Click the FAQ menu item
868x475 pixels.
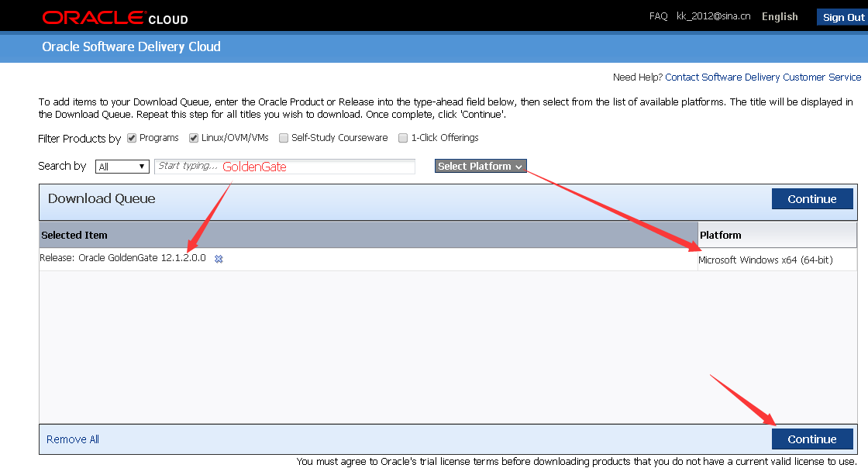(658, 15)
